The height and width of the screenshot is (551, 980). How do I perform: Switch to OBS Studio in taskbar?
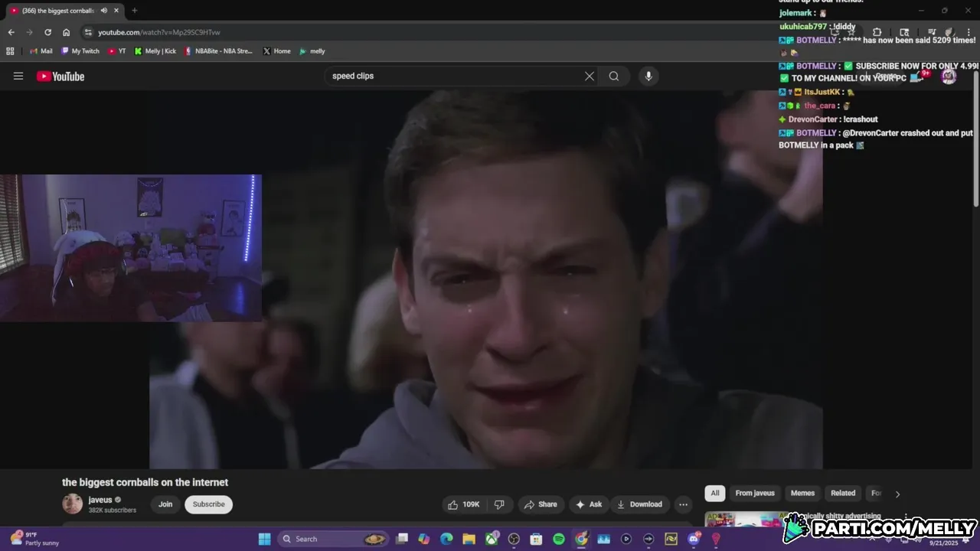tap(514, 539)
